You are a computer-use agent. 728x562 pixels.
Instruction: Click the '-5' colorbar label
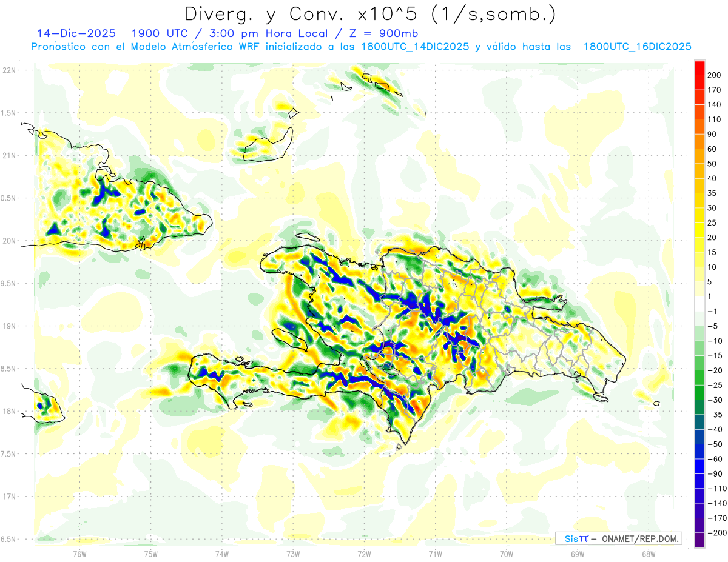713,326
